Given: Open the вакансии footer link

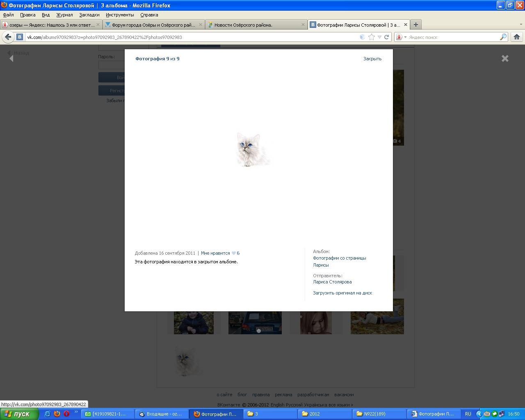Looking at the screenshot, I should [x=344, y=395].
